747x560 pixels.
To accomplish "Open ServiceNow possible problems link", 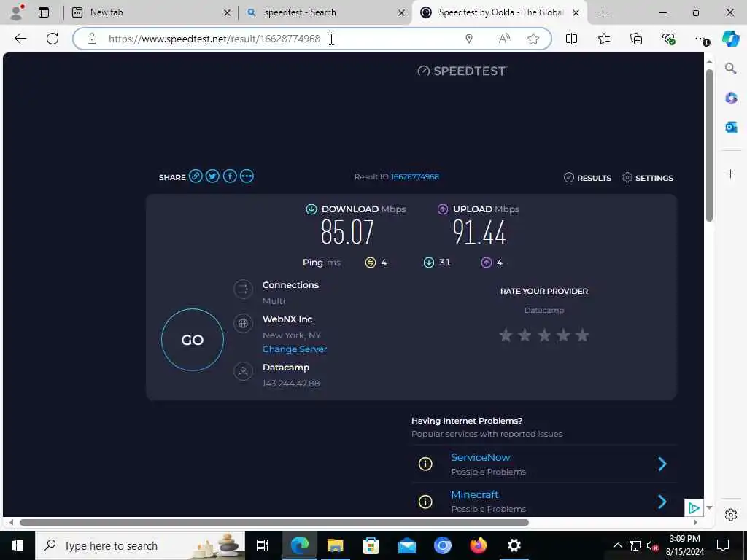I will click(x=481, y=457).
